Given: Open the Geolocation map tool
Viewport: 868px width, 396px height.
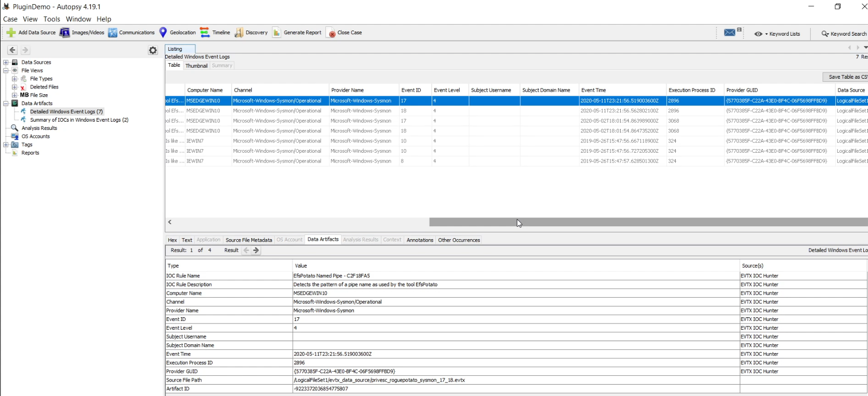Looking at the screenshot, I should pos(177,33).
